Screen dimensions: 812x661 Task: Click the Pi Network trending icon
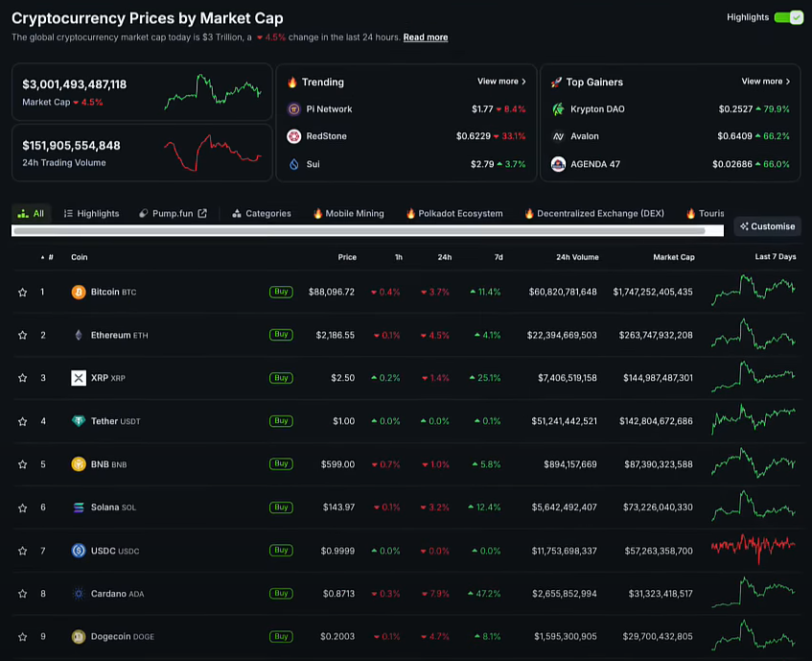pos(293,109)
